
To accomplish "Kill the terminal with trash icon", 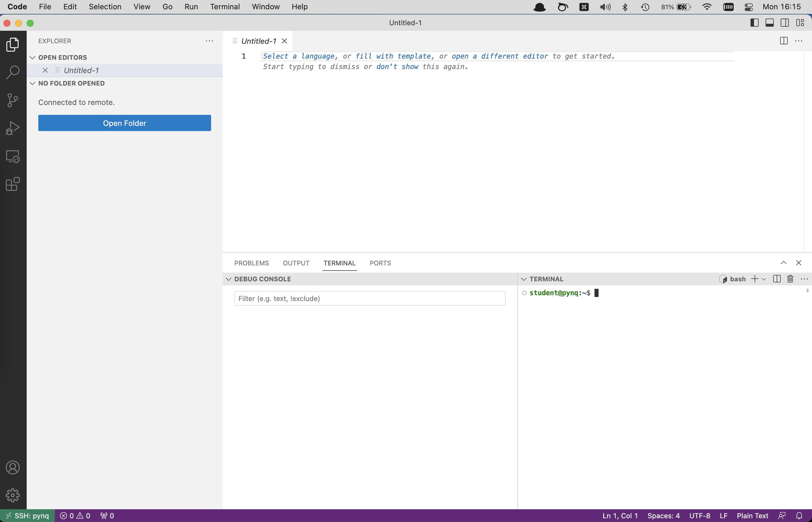I will coord(790,279).
